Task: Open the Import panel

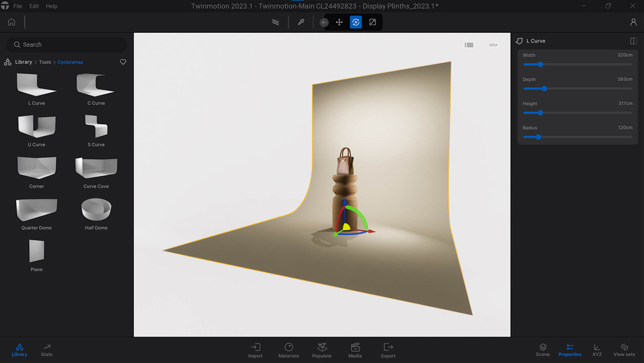Action: coord(255,350)
